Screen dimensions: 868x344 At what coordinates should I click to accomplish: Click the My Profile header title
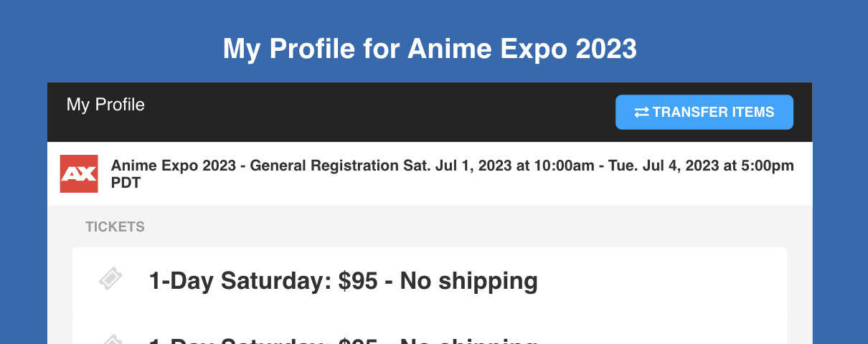[x=105, y=105]
